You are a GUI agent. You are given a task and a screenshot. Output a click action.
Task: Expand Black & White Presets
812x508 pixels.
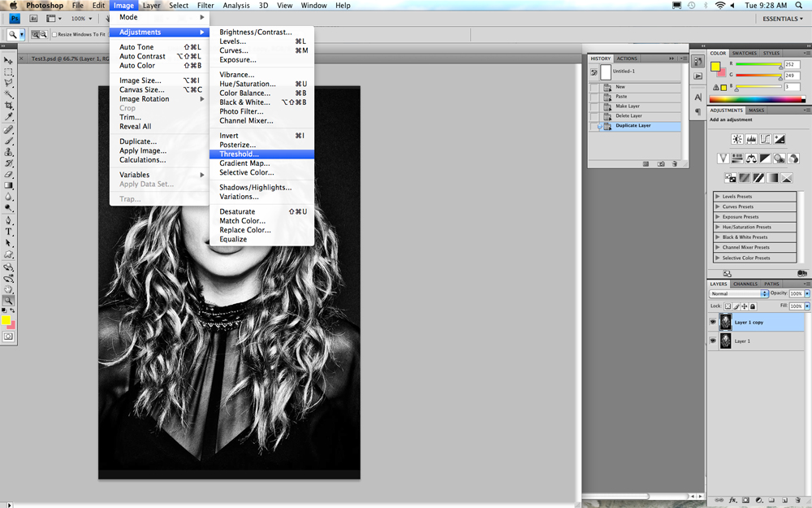(717, 237)
